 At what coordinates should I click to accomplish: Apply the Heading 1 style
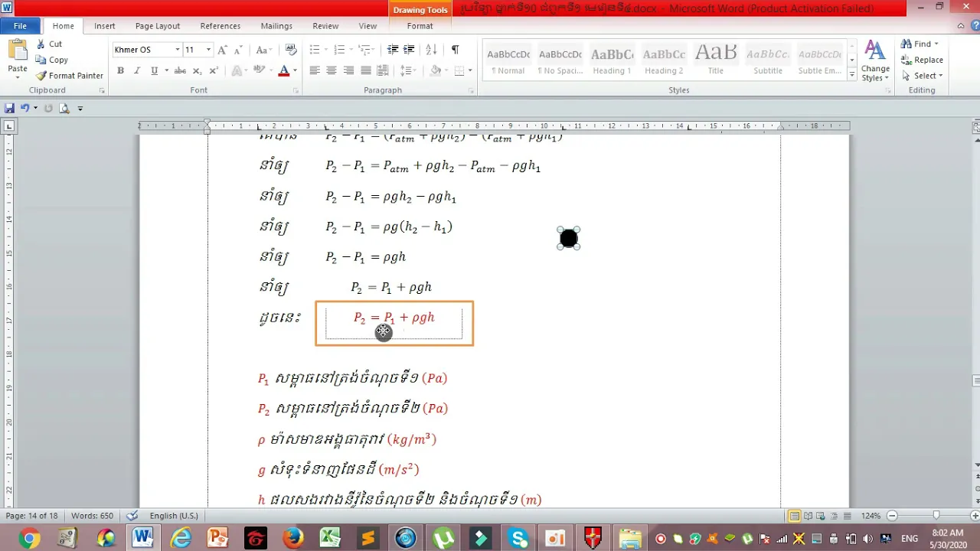pos(612,60)
